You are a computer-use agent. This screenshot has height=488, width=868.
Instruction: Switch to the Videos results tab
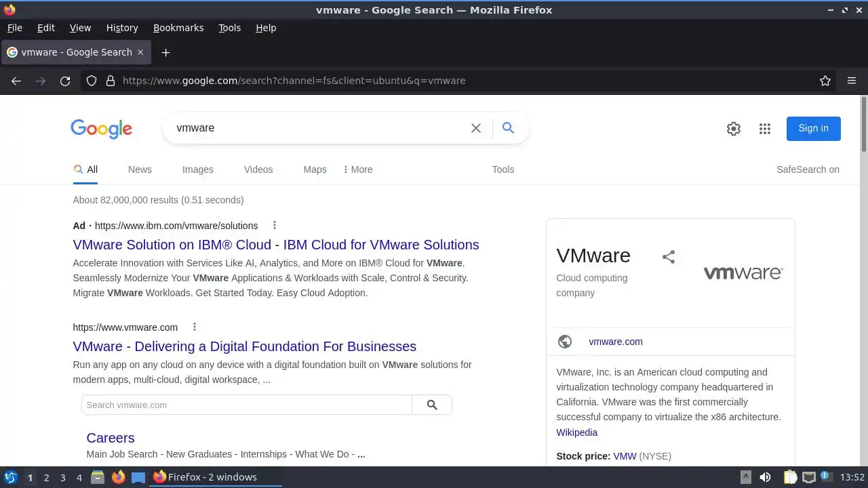(258, 169)
